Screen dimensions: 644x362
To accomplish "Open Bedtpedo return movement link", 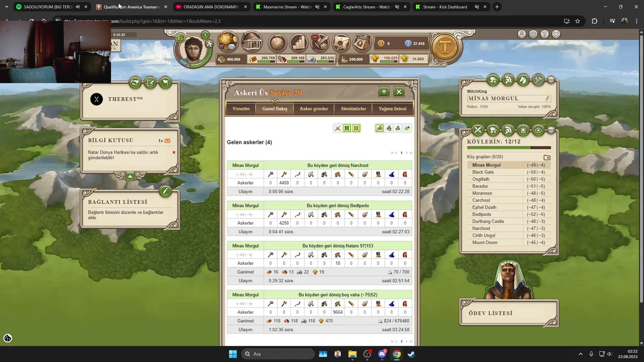I will click(x=338, y=206).
